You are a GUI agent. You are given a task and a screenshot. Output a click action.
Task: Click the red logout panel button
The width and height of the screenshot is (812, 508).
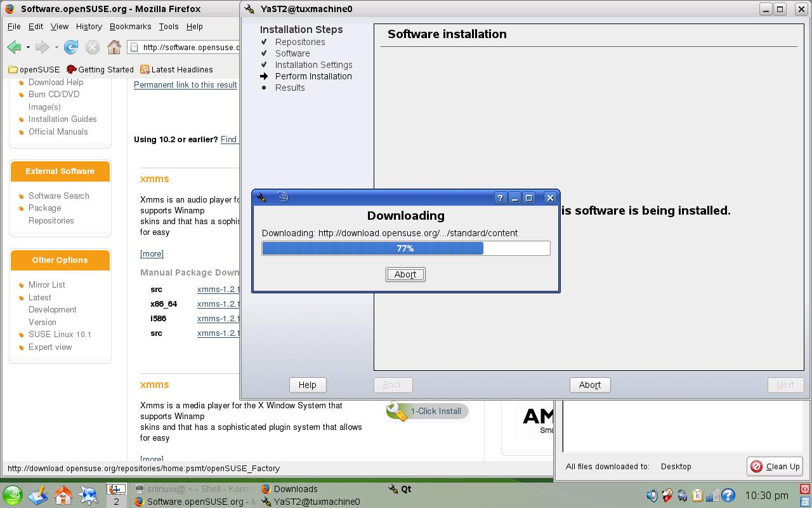(x=804, y=490)
